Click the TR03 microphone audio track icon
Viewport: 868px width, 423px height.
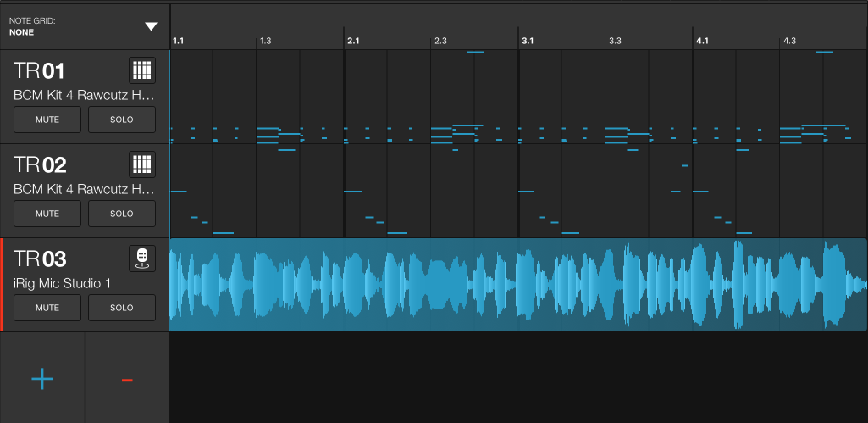pos(142,259)
